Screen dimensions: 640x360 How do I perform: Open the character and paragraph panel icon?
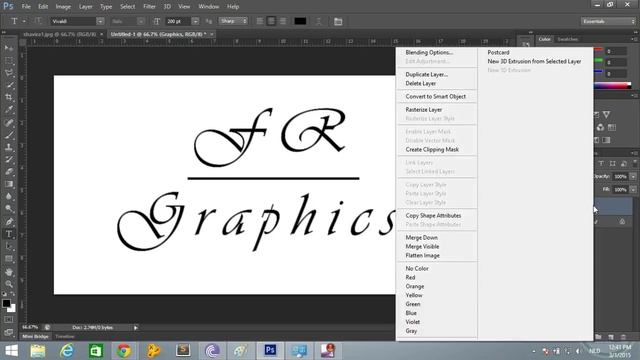click(x=338, y=21)
